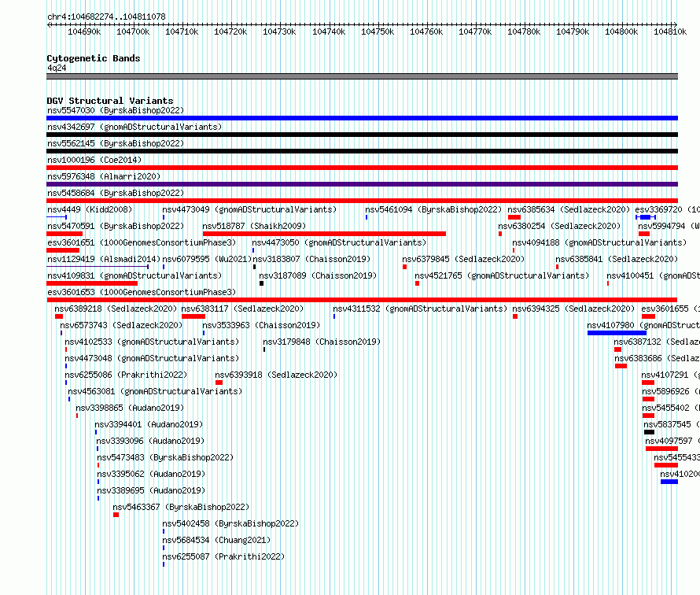700x595 pixels.
Task: Open nsv5976348 (Almarri2020) label
Action: (x=104, y=176)
